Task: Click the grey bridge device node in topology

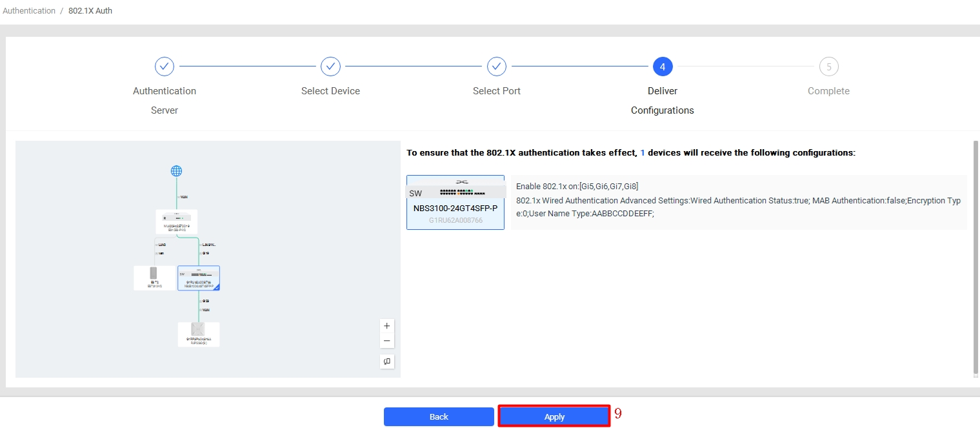Action: 154,277
